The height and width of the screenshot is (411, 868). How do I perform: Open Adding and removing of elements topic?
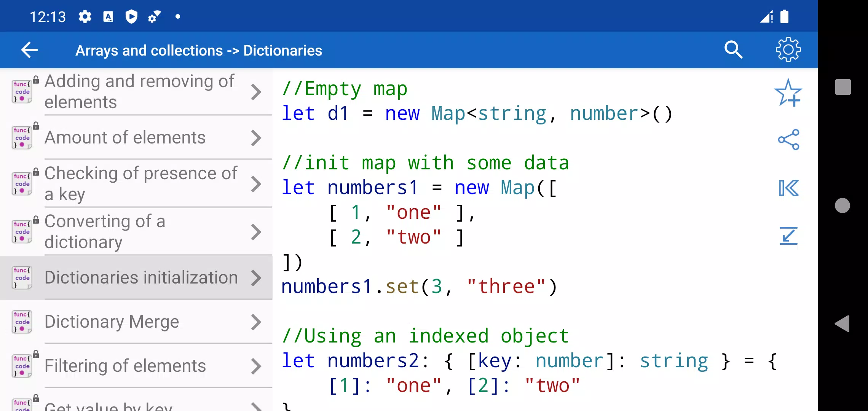(136, 92)
